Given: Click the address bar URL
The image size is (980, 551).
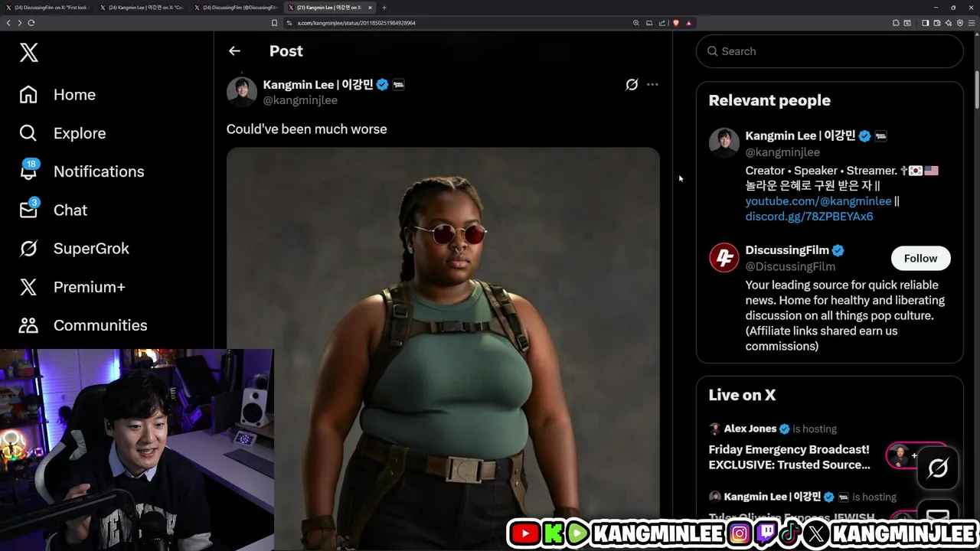Looking at the screenshot, I should click(356, 23).
